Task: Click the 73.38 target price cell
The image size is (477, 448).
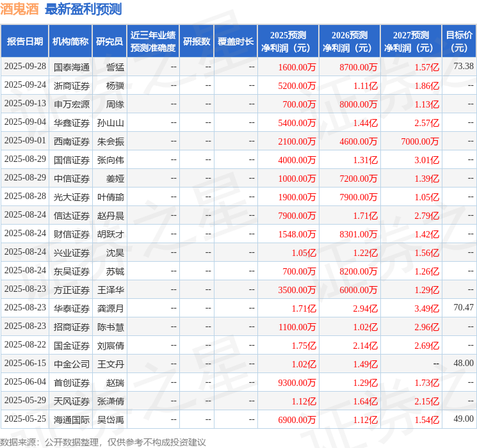Action: [464, 66]
